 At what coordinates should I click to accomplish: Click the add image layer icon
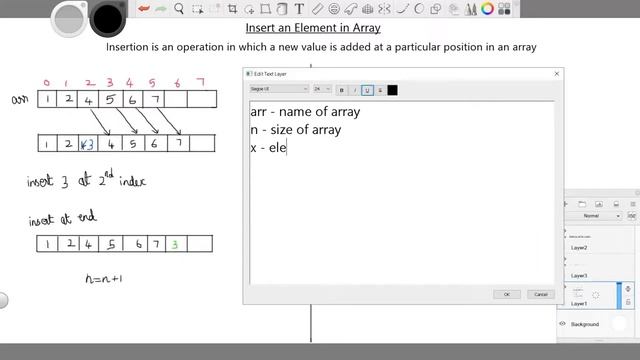(599, 204)
